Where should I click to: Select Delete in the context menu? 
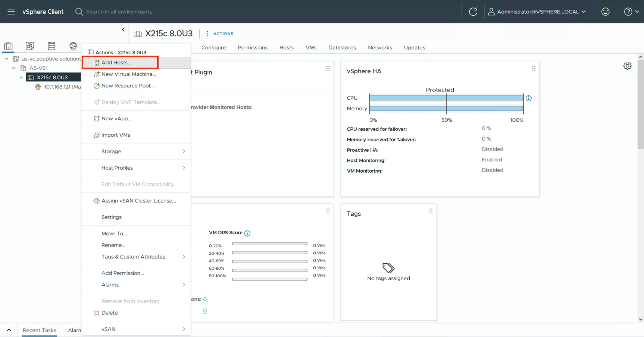tap(109, 313)
